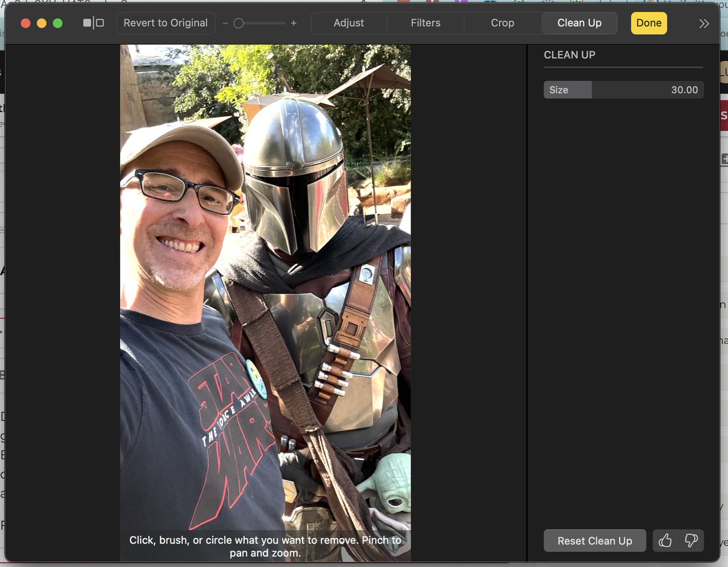Select the Crop tab
The height and width of the screenshot is (567, 728).
tap(502, 23)
